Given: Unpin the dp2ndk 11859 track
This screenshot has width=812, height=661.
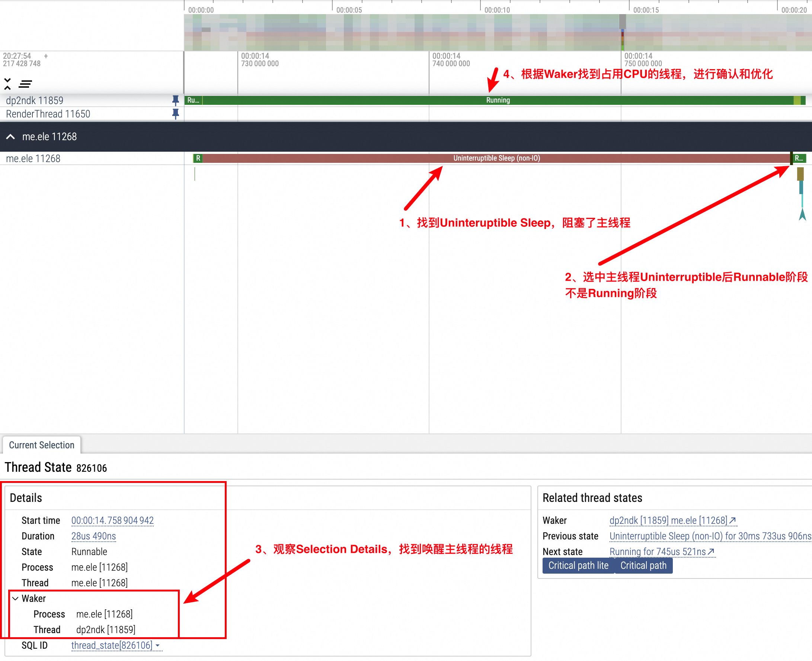Looking at the screenshot, I should (x=175, y=100).
